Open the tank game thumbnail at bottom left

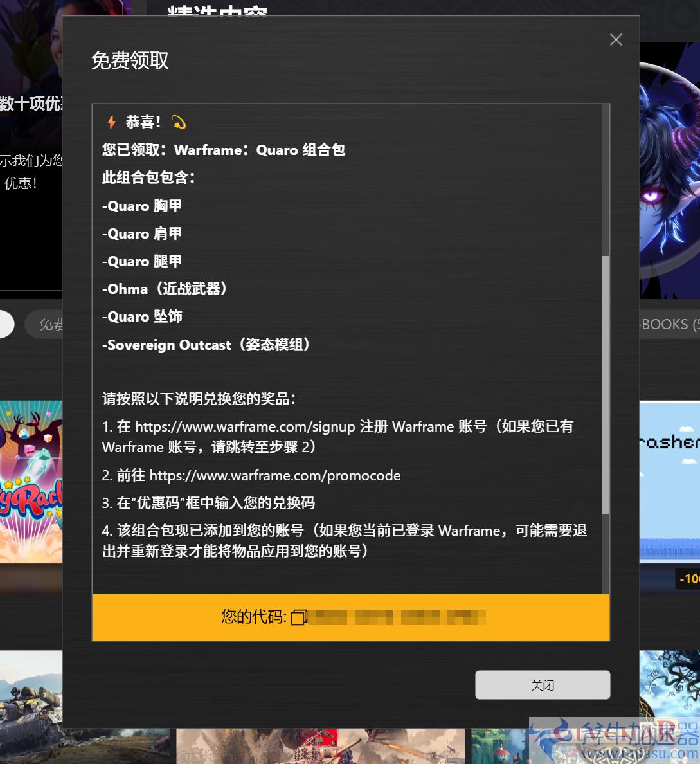(31, 706)
